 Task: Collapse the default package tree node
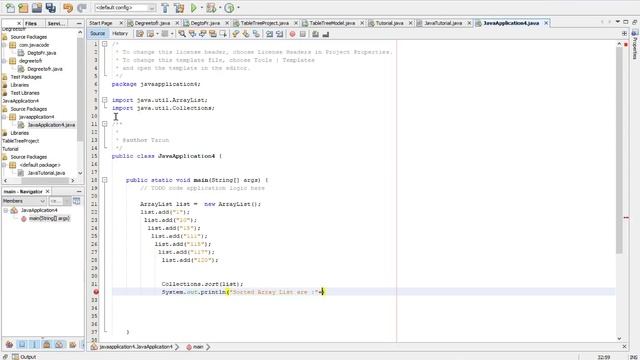(4, 165)
